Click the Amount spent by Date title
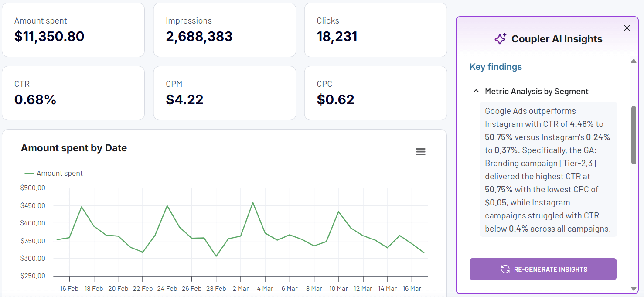The image size is (644, 297). (x=74, y=148)
